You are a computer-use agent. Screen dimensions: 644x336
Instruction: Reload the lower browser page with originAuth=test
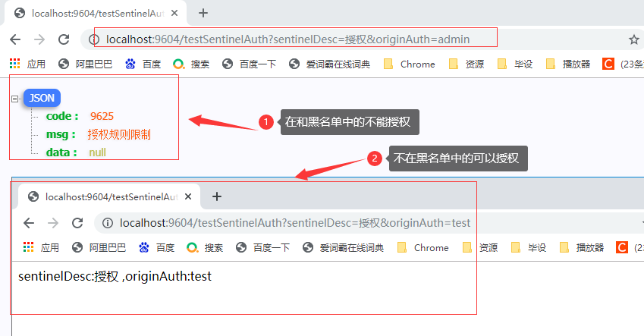[77, 223]
